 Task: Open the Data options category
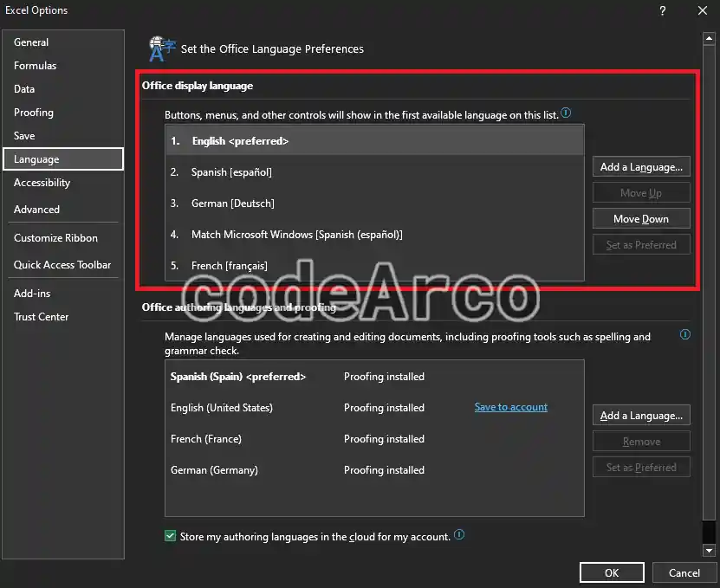tap(63, 89)
